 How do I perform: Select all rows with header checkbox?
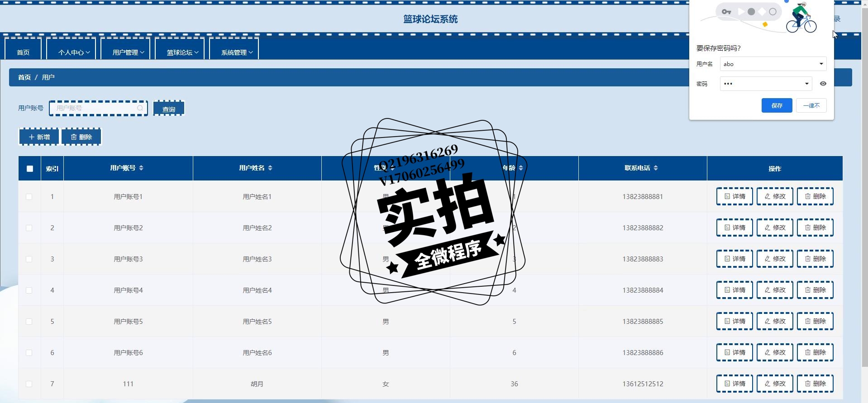(30, 169)
